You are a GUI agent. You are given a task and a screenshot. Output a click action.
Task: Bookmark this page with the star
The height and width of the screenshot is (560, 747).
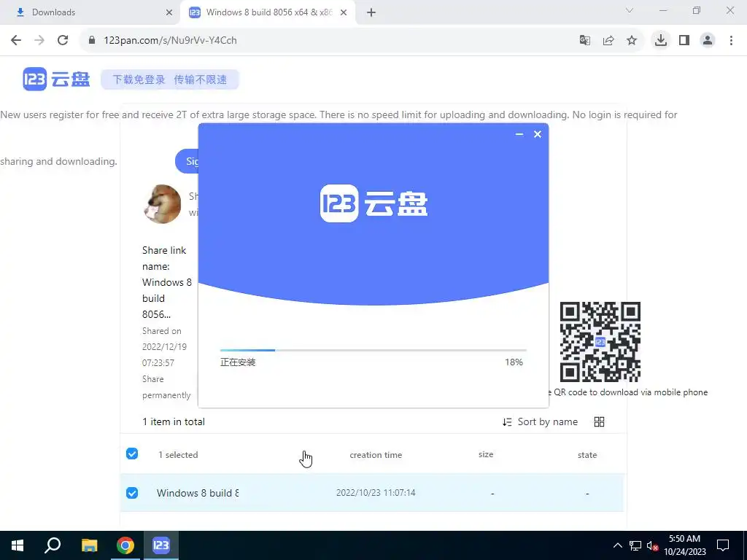pos(632,41)
